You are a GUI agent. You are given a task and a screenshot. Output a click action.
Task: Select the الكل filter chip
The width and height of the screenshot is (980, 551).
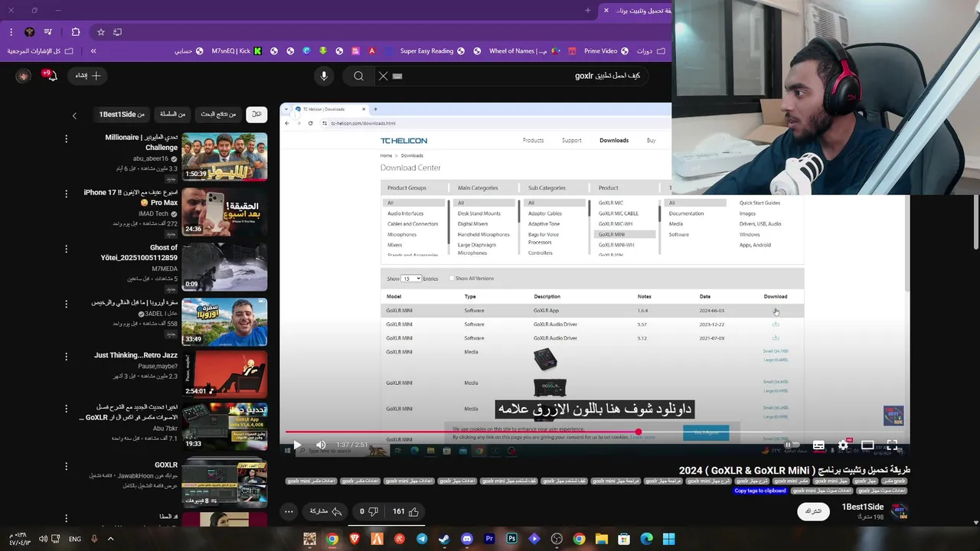(256, 114)
